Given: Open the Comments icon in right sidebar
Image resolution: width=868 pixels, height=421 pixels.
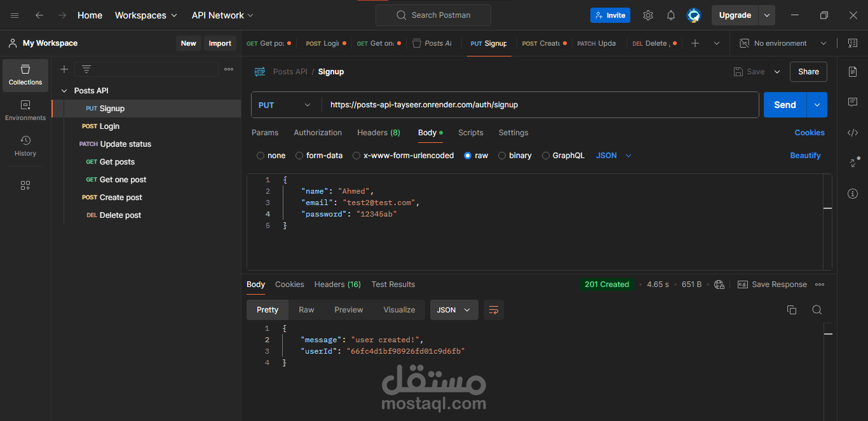Looking at the screenshot, I should [853, 102].
